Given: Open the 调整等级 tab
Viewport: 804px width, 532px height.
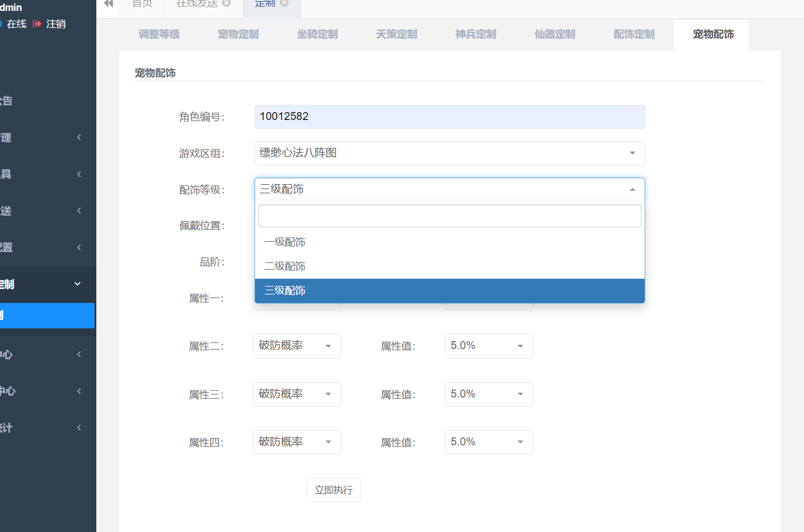Looking at the screenshot, I should [x=159, y=35].
